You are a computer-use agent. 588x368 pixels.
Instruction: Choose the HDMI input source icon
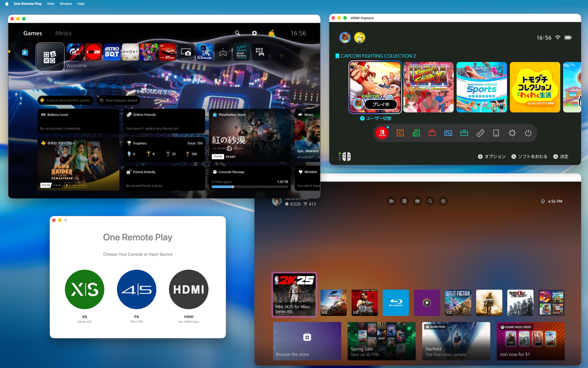tap(189, 289)
